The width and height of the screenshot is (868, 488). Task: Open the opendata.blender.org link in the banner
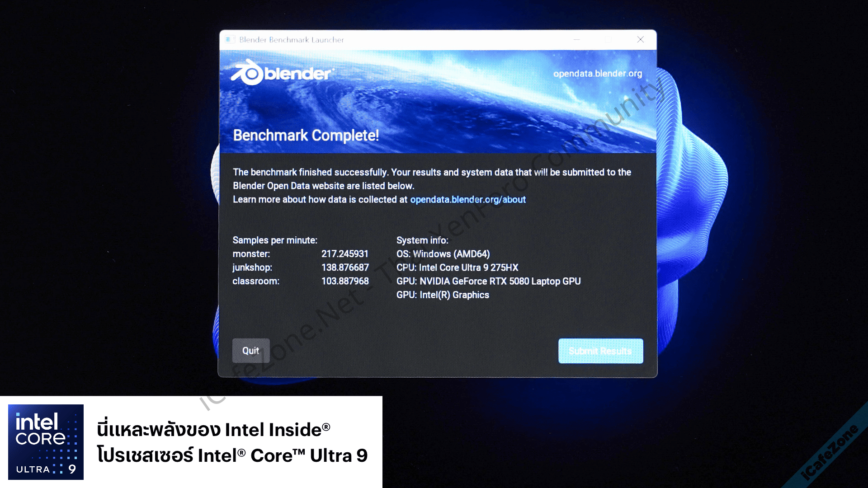click(x=597, y=74)
